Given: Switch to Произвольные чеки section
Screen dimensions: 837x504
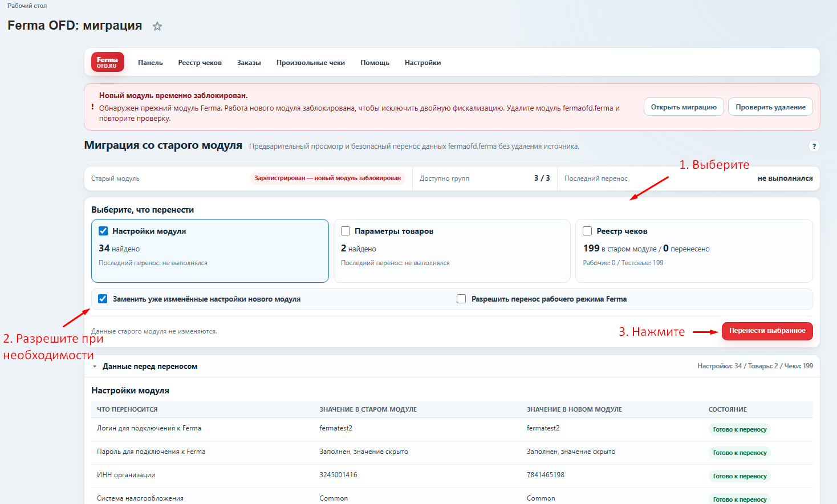Looking at the screenshot, I should 311,63.
